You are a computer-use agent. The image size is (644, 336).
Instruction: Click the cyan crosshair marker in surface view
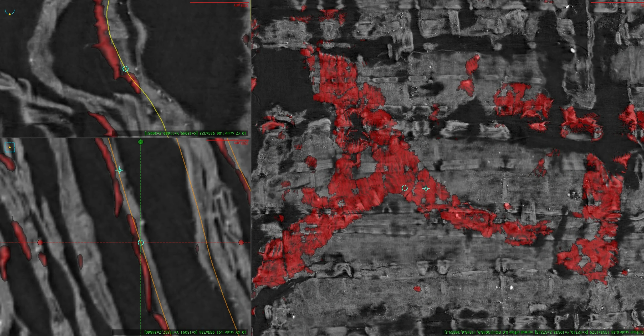426,188
